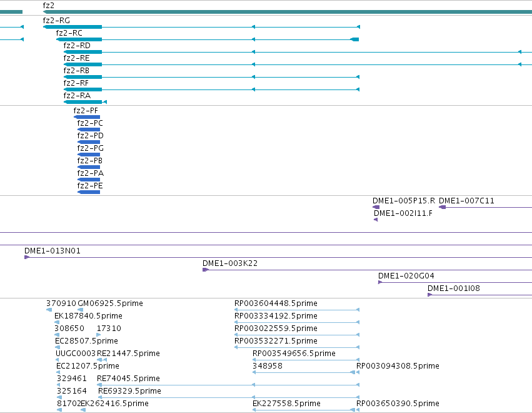Open the DME1-020G04 BAC feature
The image size is (532, 413).
click(455, 283)
